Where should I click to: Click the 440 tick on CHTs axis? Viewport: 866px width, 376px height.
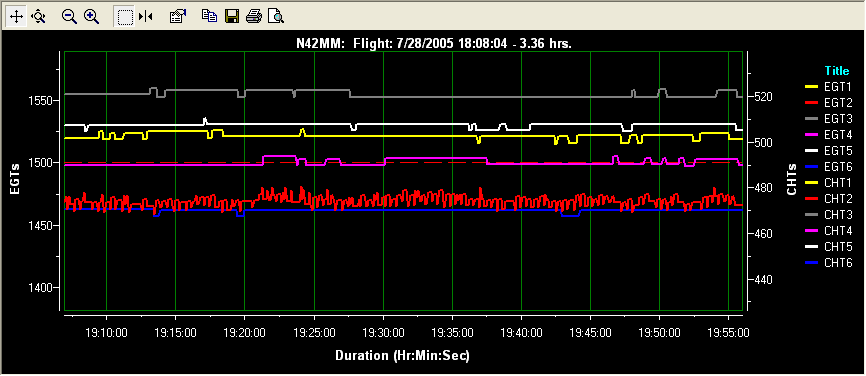click(x=762, y=280)
